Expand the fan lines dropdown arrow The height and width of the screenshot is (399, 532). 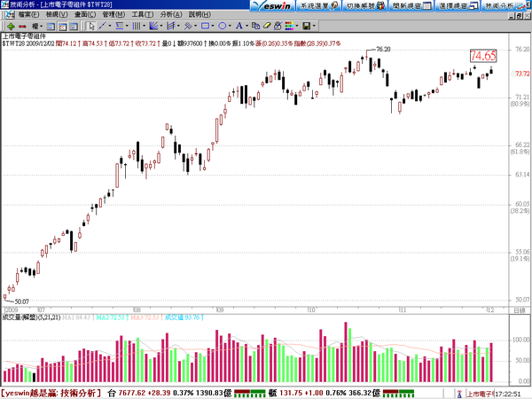161,26
